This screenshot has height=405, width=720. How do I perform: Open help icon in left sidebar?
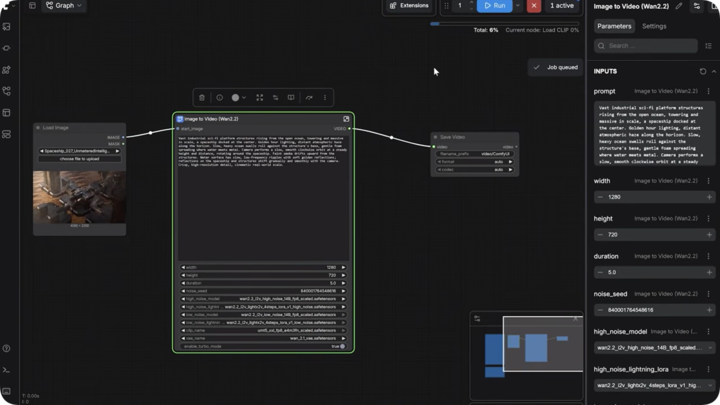tap(6, 349)
